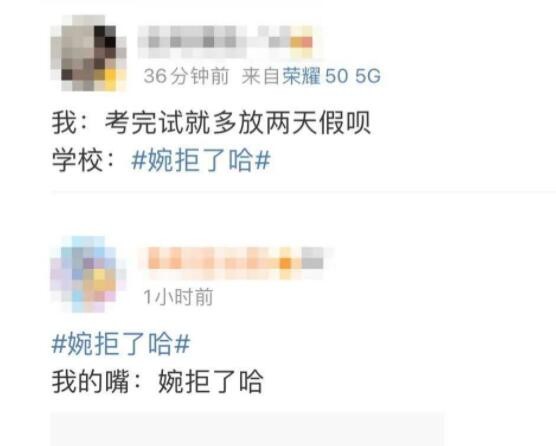This screenshot has width=556, height=446.
Task: Click the yellow verification mark on first avatar
Action: click(x=111, y=79)
